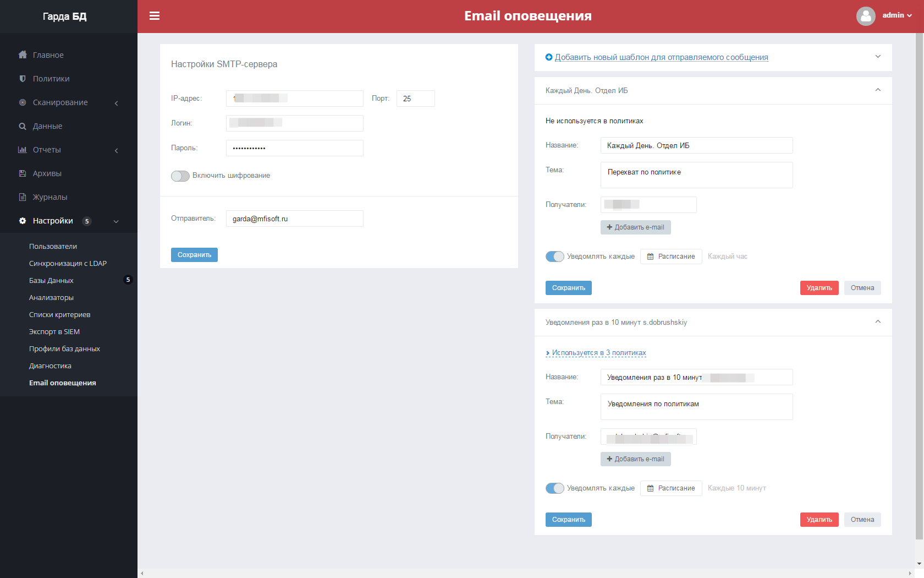Open Профили баз данных page
The image size is (924, 578).
pos(64,348)
